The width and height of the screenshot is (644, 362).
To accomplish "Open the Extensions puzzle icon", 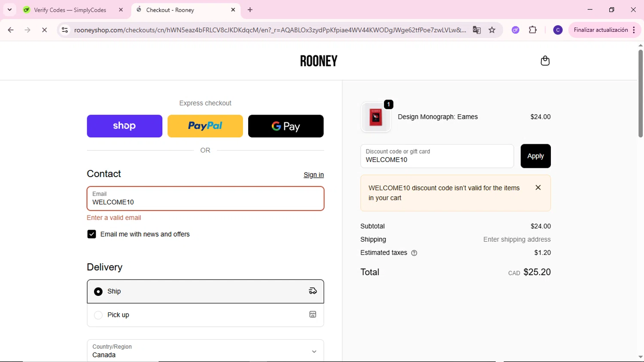I will [x=533, y=30].
